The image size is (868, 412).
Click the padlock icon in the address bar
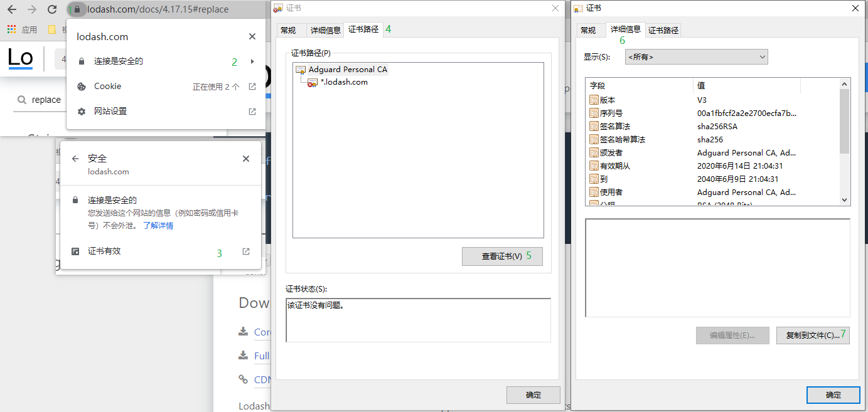(x=77, y=9)
